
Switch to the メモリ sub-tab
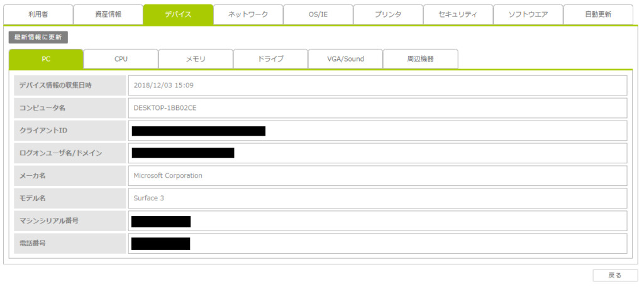coord(196,59)
